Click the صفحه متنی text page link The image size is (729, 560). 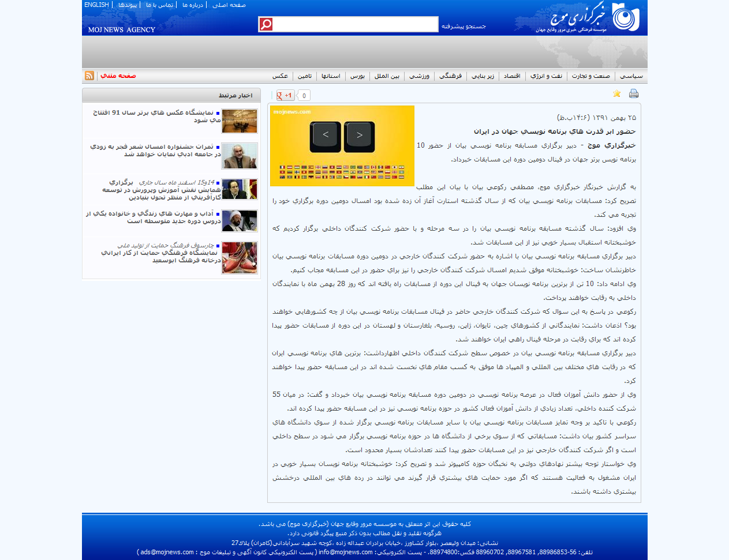pyautogui.click(x=118, y=76)
